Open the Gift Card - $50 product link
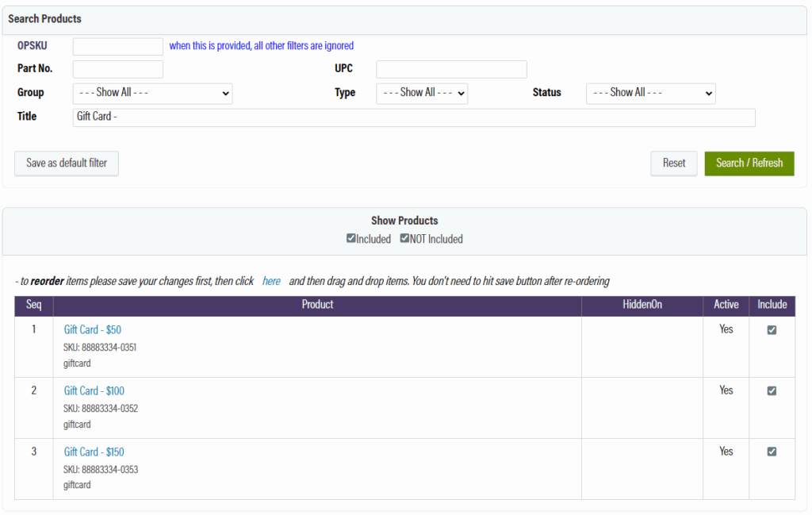The height and width of the screenshot is (515, 812). tap(93, 329)
